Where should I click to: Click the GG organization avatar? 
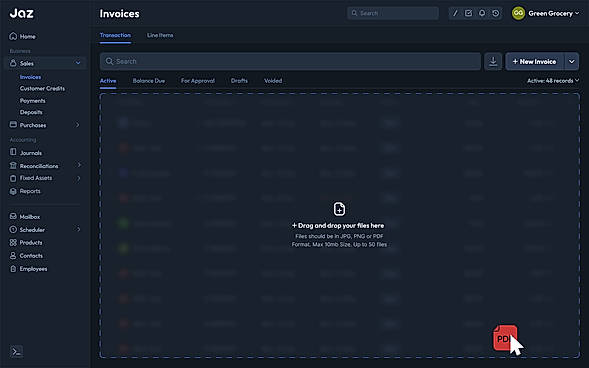(518, 13)
